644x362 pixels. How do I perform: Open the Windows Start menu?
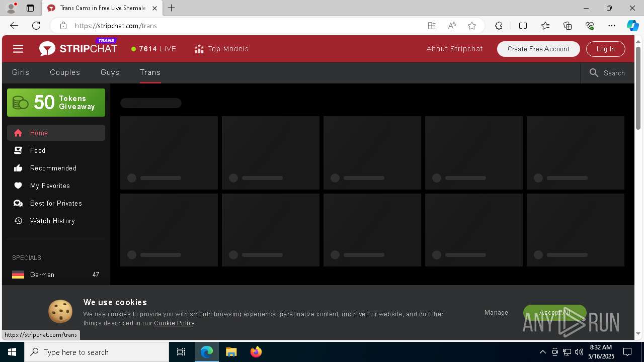[12, 352]
